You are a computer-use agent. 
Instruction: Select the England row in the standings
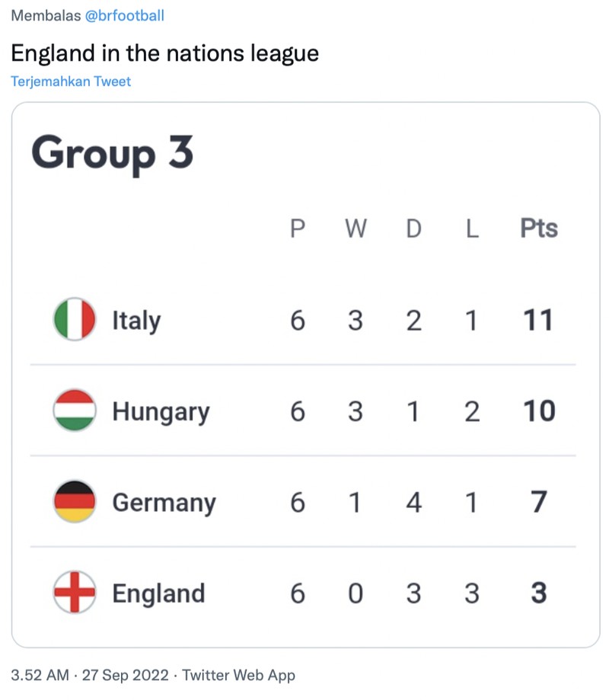point(304,593)
